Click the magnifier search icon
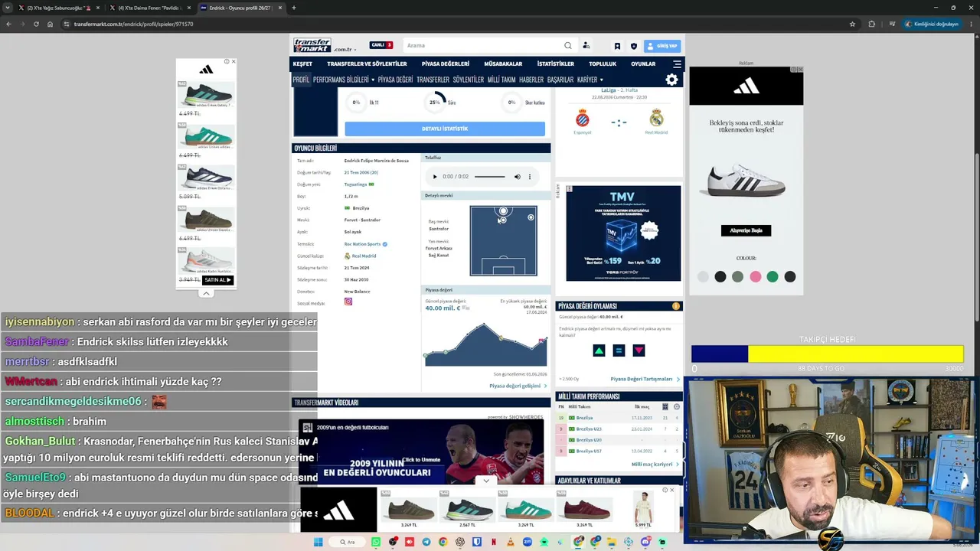Image resolution: width=980 pixels, height=551 pixels. (x=567, y=45)
